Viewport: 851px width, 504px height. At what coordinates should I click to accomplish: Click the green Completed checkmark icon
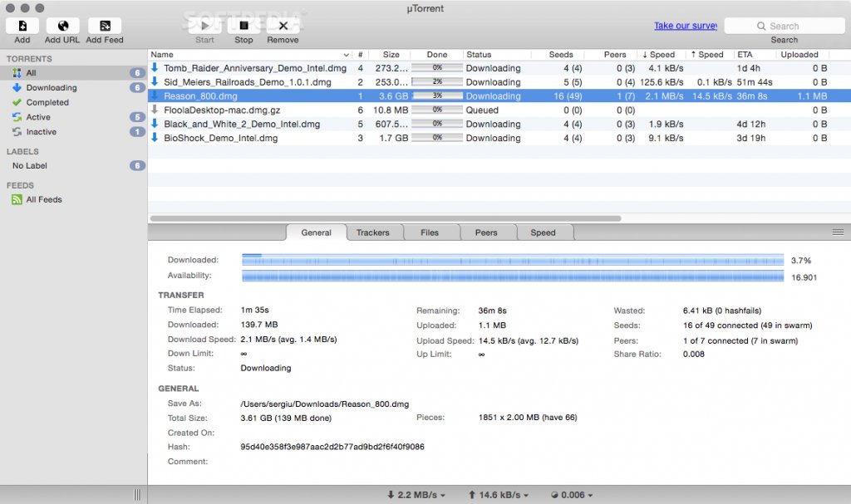pyautogui.click(x=17, y=102)
